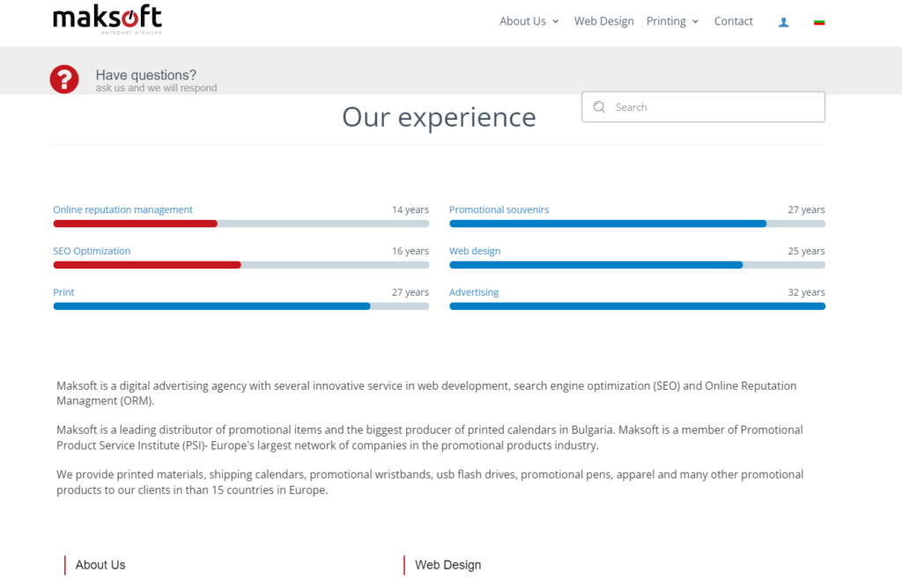Click the red question mark icon
The width and height of the screenshot is (902, 588).
(x=63, y=79)
